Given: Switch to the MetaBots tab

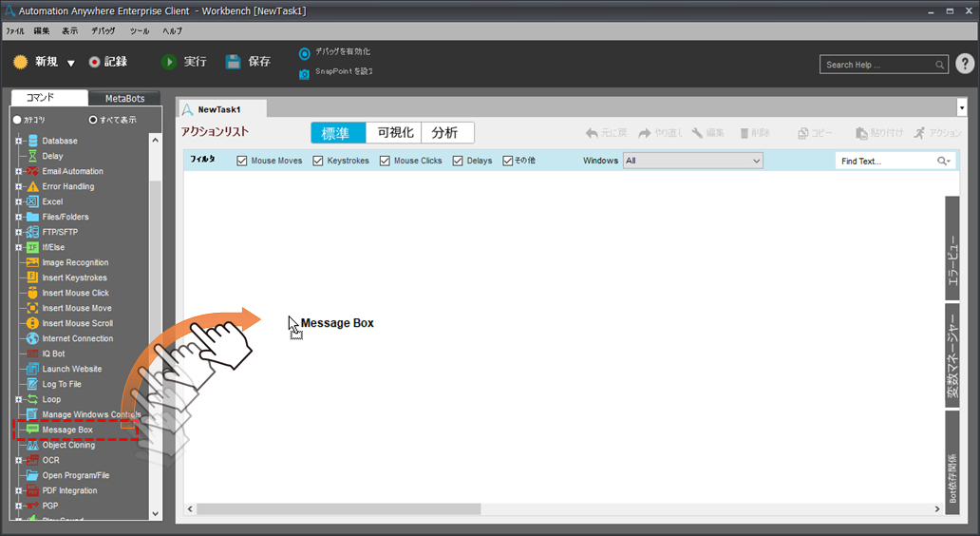Looking at the screenshot, I should (x=124, y=98).
